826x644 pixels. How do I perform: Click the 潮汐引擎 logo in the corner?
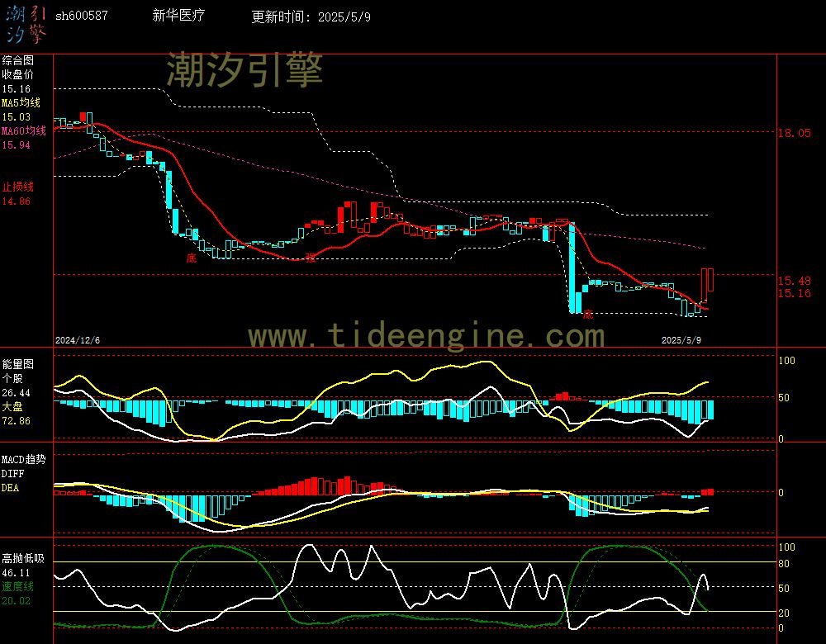point(26,25)
